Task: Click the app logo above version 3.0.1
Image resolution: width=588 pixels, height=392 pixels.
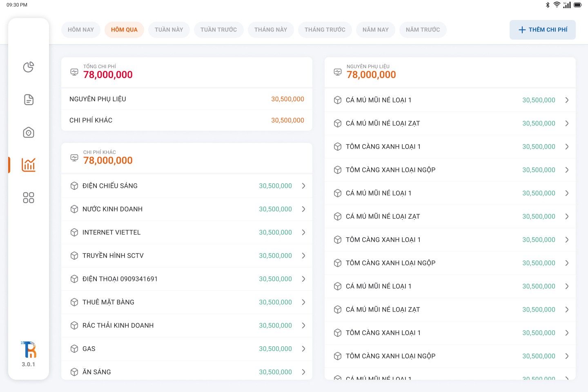Action: click(29, 350)
